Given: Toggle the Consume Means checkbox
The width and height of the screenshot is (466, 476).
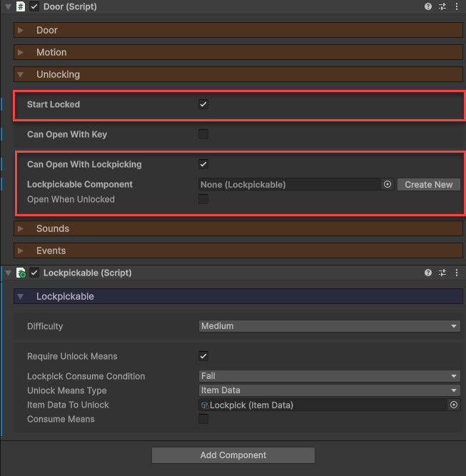Looking at the screenshot, I should 203,419.
